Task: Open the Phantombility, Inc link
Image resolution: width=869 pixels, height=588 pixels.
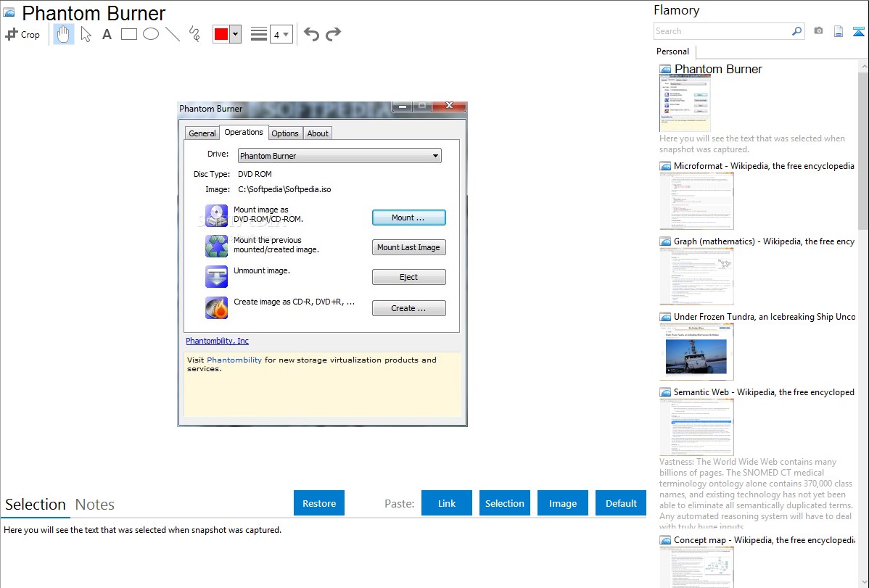Action: point(218,341)
